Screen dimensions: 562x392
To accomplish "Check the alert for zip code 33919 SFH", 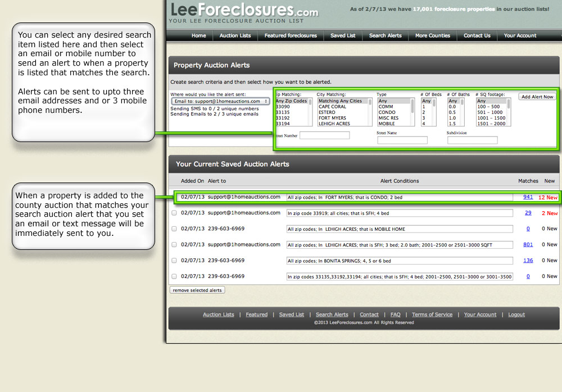I will (174, 213).
